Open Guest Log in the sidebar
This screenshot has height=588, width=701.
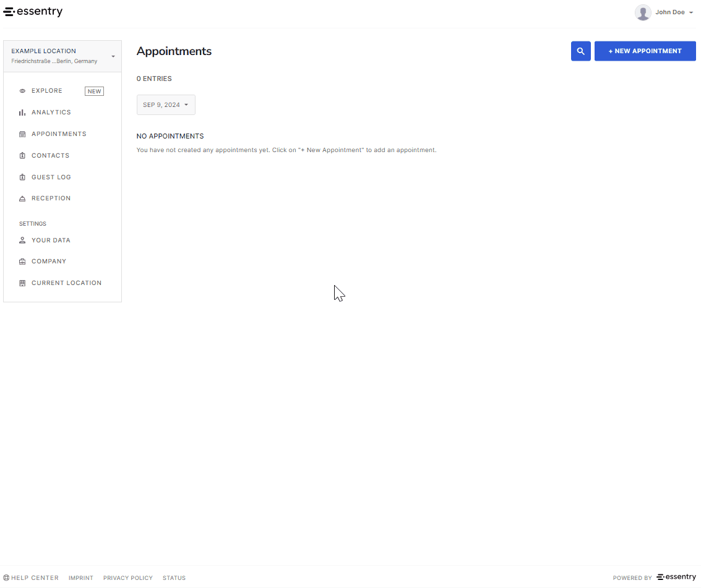tap(51, 177)
